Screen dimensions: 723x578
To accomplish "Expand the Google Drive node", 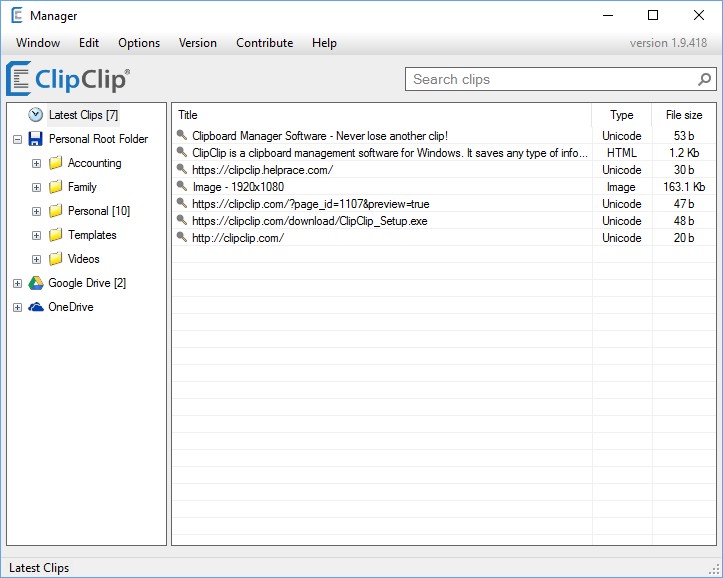I will click(x=18, y=283).
